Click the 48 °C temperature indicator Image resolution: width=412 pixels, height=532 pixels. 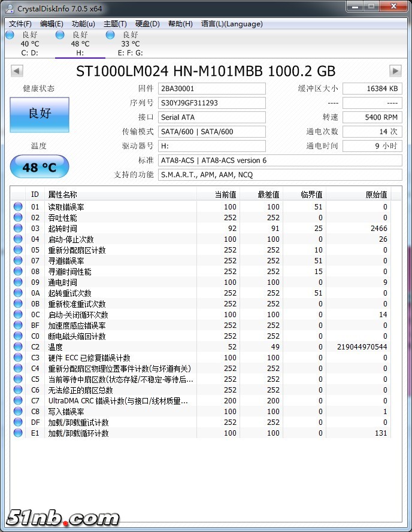40,166
